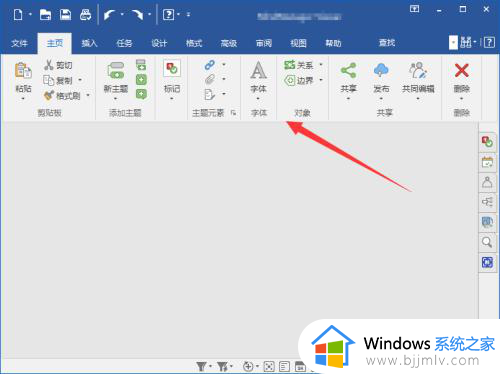Open the 主题元素 group dialog launcher

(233, 113)
